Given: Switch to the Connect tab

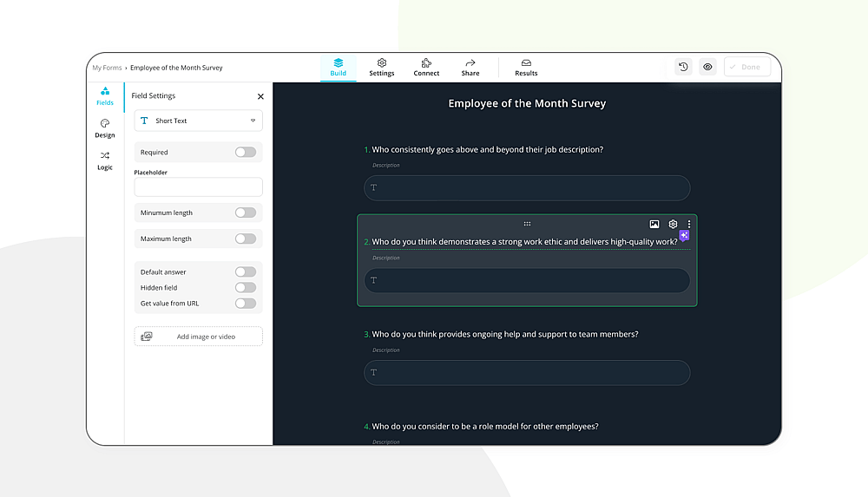Looking at the screenshot, I should point(426,68).
